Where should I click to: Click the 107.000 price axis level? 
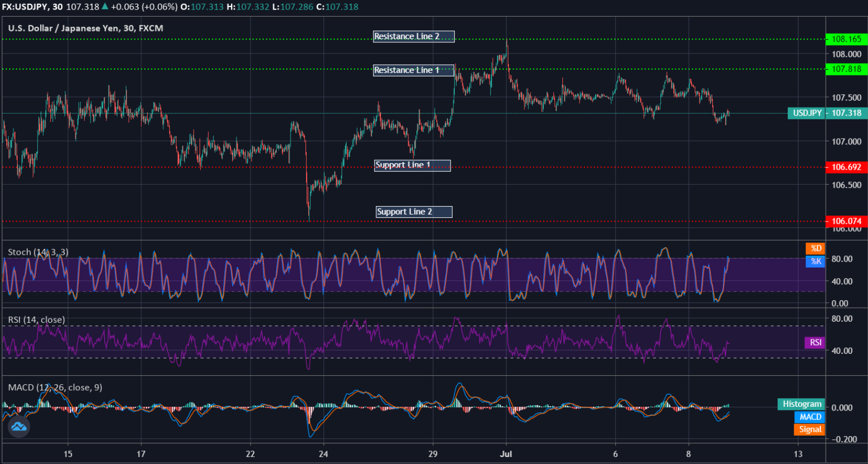(847, 142)
